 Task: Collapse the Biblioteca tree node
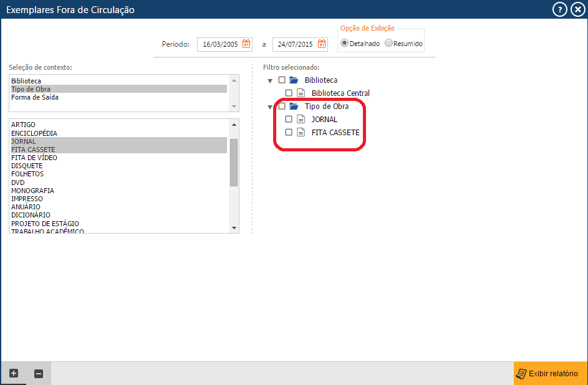coord(269,81)
